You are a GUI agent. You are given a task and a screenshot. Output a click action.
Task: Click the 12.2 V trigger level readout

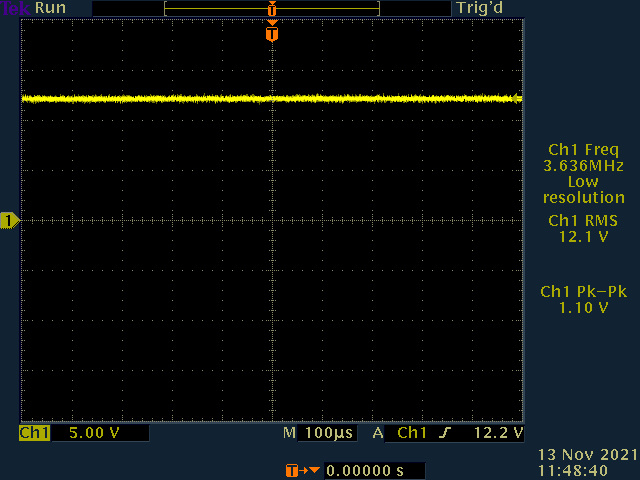click(x=498, y=433)
